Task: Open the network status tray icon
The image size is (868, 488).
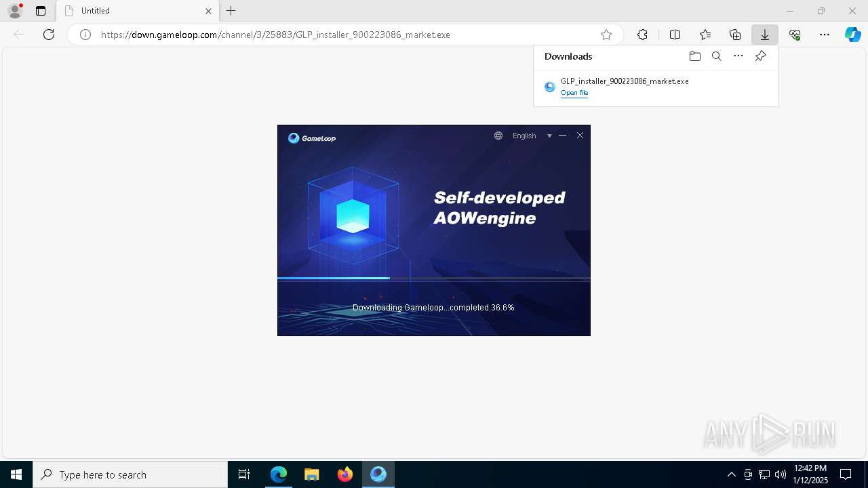Action: click(764, 474)
